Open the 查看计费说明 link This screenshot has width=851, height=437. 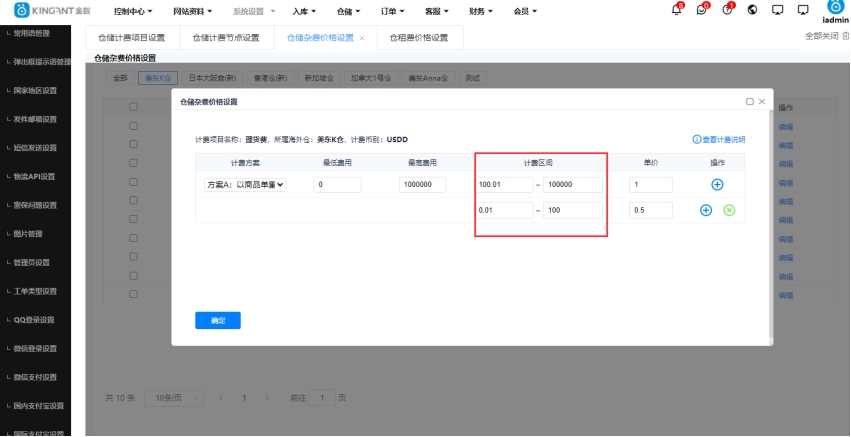tap(723, 140)
